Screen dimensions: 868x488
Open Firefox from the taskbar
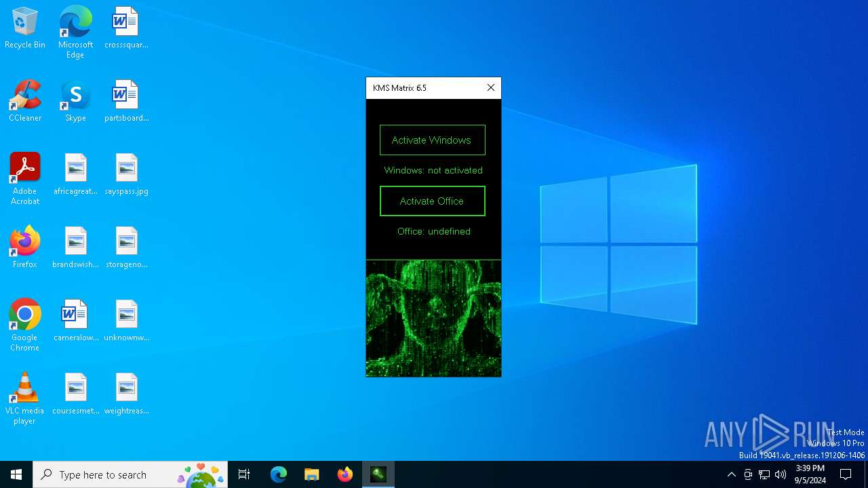coord(345,474)
